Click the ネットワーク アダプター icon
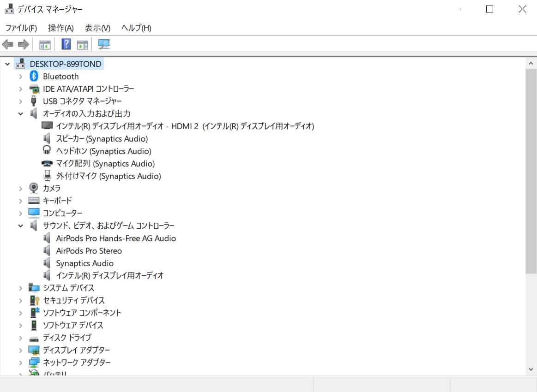 [x=34, y=362]
